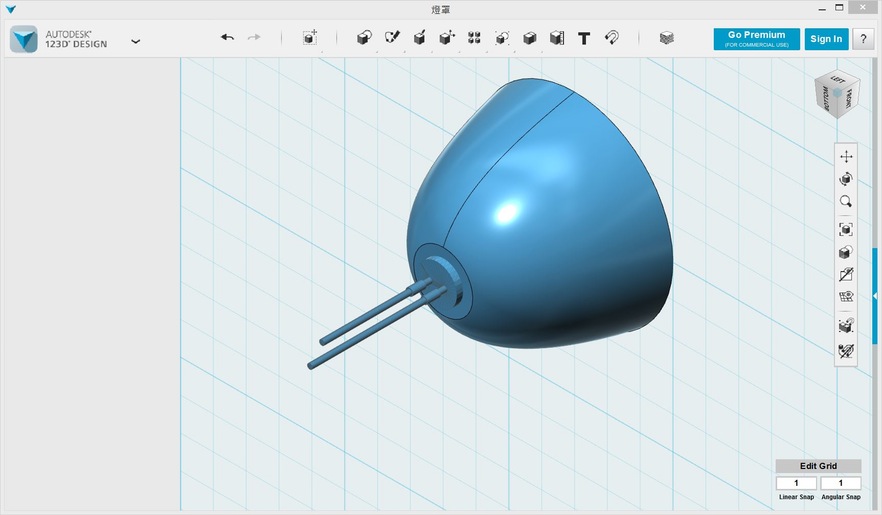Screen dimensions: 882x515
Task: Select the Orbit navigation tool
Action: 845,179
